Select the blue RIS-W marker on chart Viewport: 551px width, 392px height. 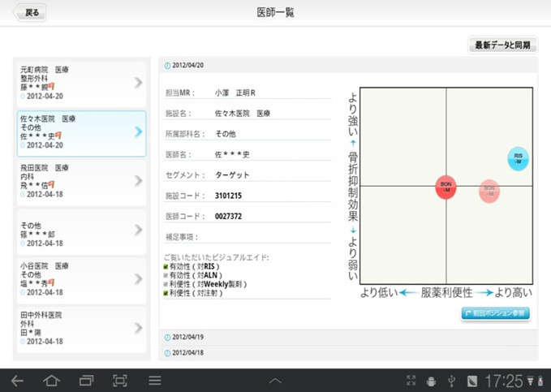pyautogui.click(x=518, y=158)
